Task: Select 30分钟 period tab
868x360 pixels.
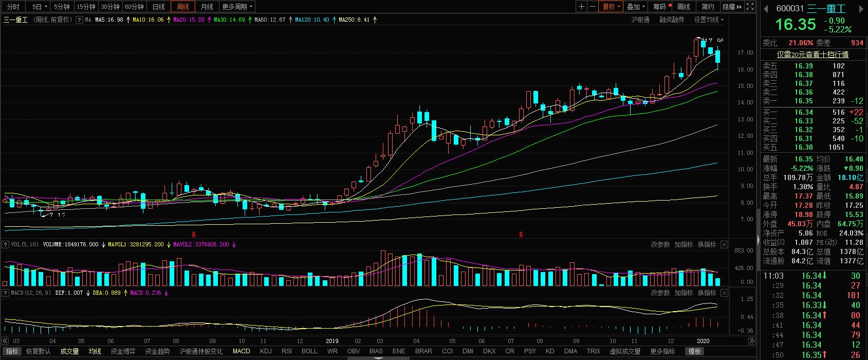Action: (x=110, y=7)
